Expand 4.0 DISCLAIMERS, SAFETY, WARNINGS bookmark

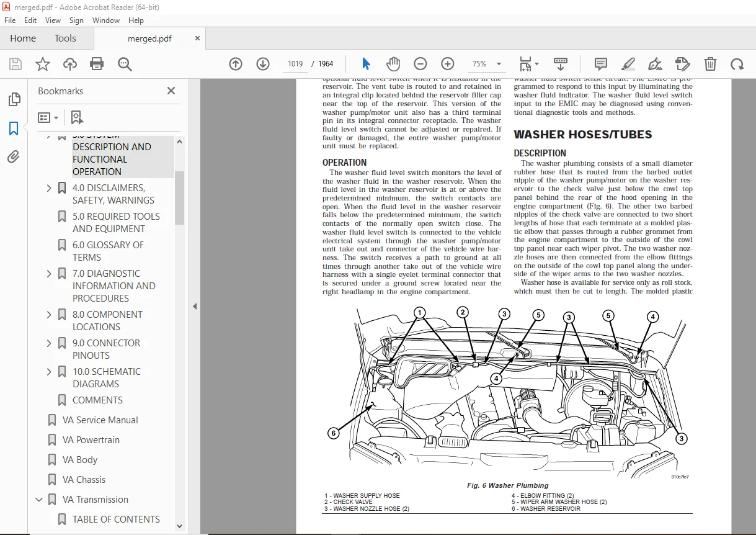tap(49, 188)
